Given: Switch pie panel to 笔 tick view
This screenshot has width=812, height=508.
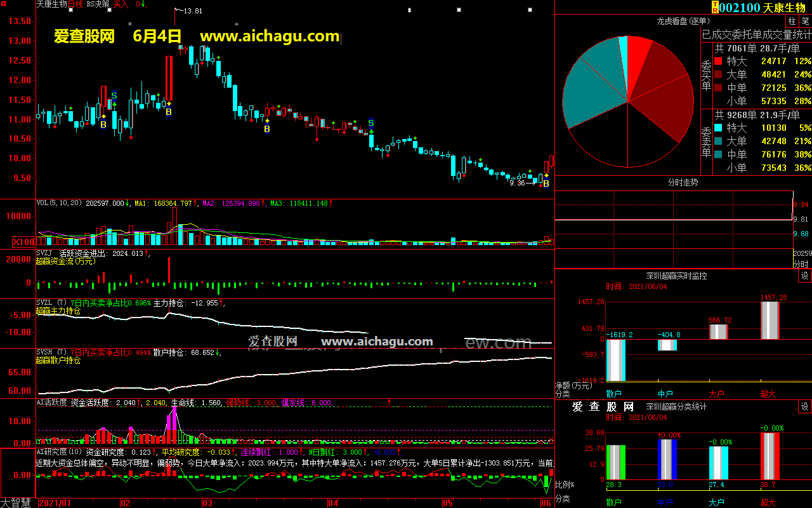Looking at the screenshot, I should (805, 21).
